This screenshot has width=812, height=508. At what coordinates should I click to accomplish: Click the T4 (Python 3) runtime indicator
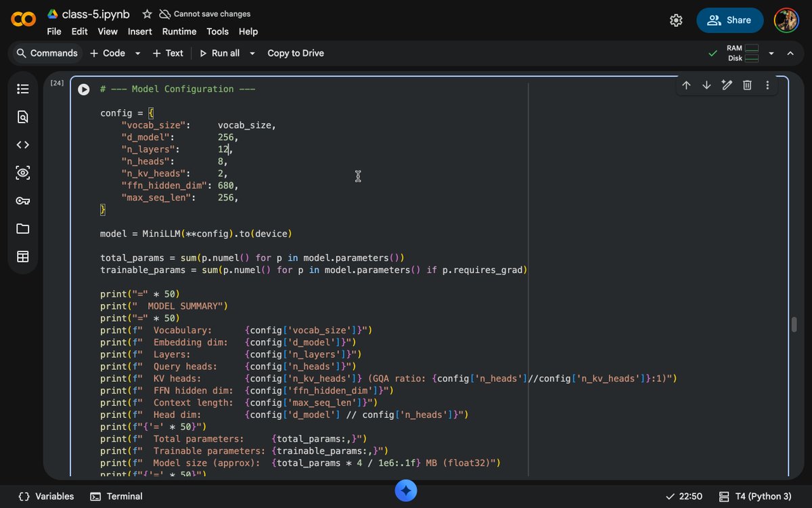click(x=755, y=496)
